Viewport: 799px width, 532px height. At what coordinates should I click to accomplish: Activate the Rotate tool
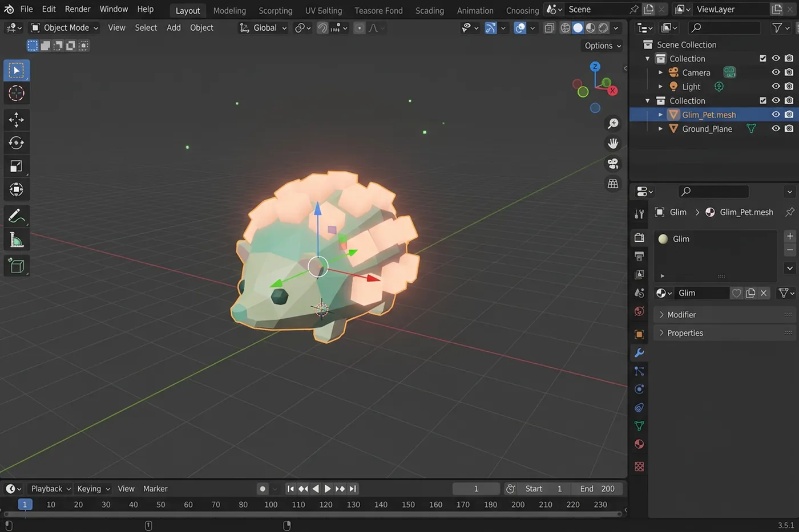pos(17,143)
